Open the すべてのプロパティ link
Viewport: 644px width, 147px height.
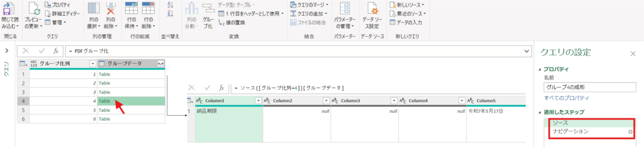coord(566,98)
